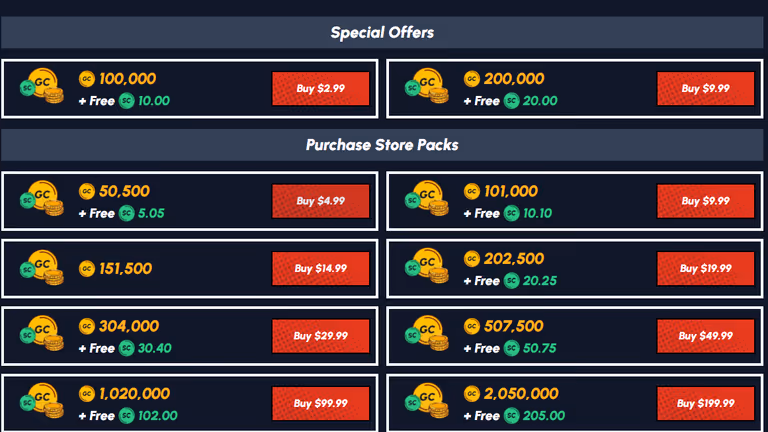Click the Purchase Store Packs header
The height and width of the screenshot is (432, 768).
[x=382, y=145]
